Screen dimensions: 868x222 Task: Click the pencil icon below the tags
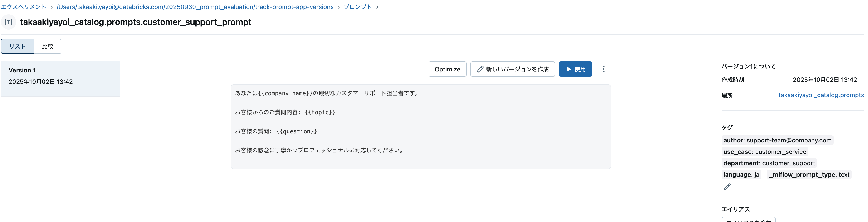tap(727, 187)
